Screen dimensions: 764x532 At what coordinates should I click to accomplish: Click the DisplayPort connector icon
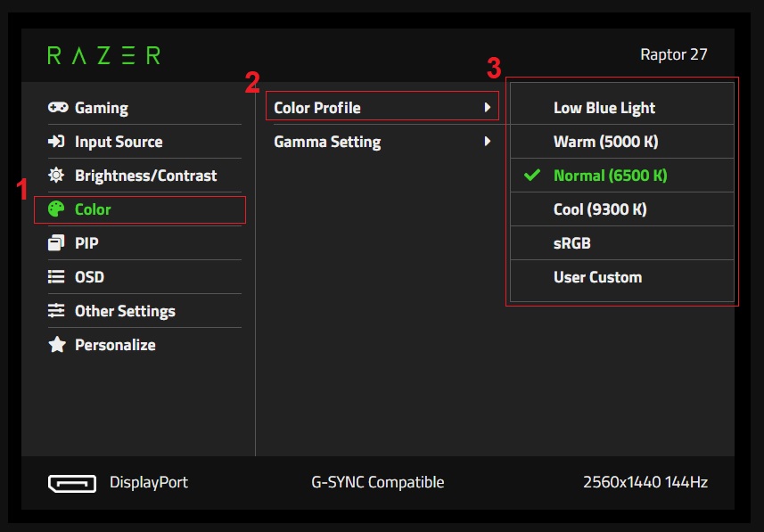72,483
